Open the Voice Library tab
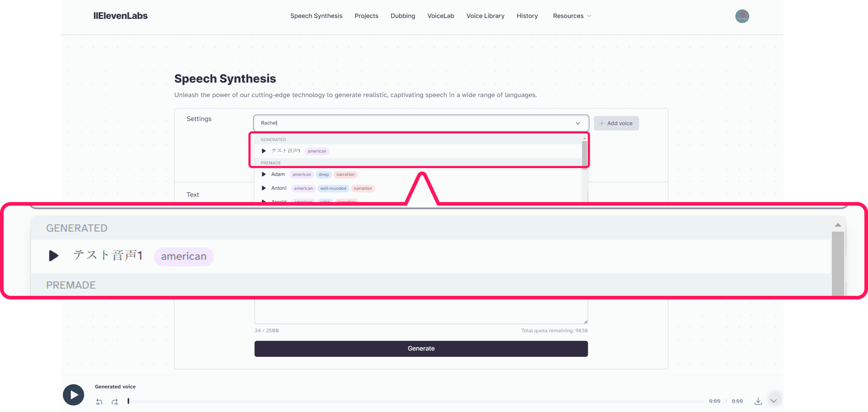Viewport: 868px width, 412px height. click(x=485, y=16)
